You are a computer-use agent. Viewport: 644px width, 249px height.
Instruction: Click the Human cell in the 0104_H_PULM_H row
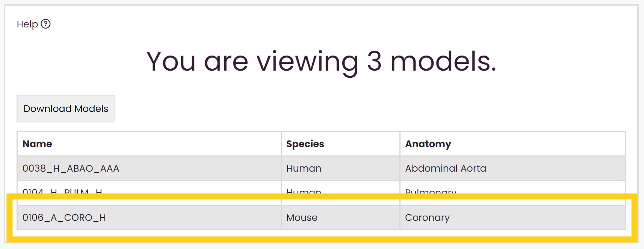point(340,188)
